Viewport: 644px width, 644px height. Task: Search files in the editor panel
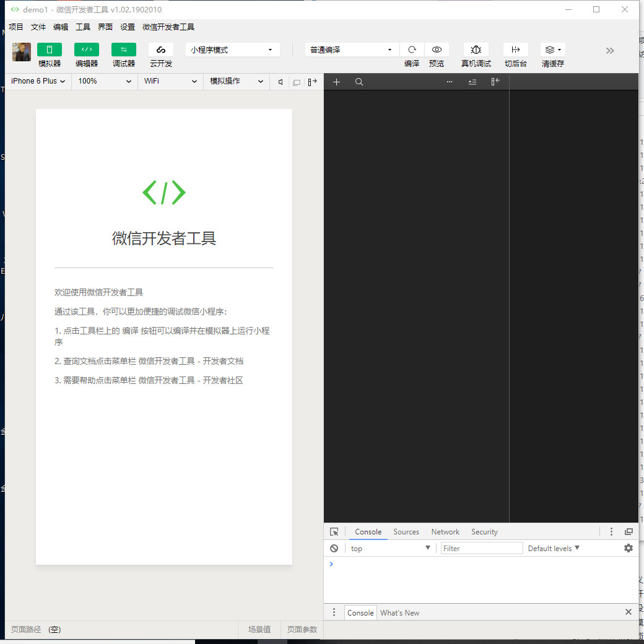click(x=359, y=82)
